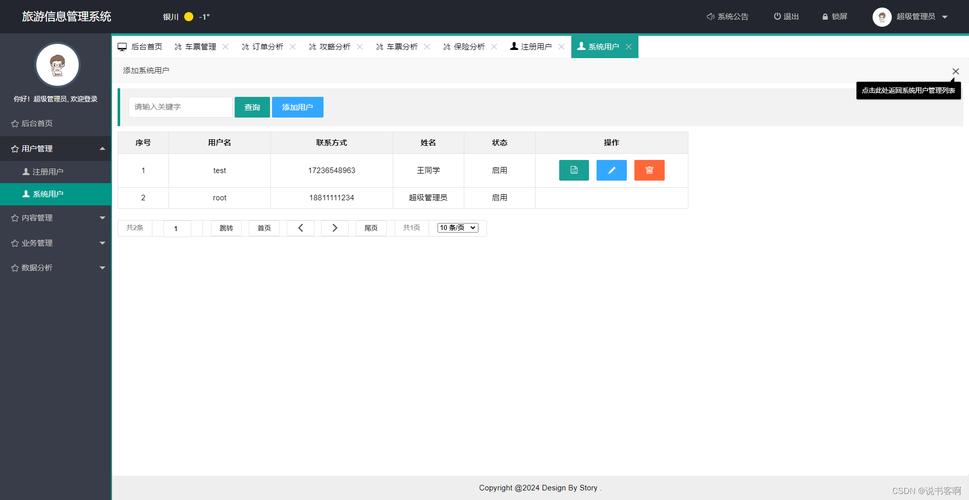Expand the 数据分析 sidebar menu
969x500 pixels.
pos(55,268)
